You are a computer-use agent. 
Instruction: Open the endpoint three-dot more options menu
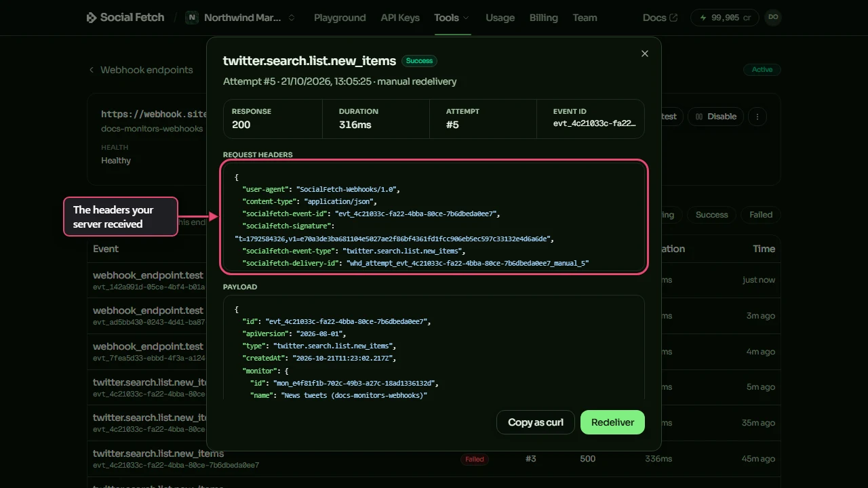pyautogui.click(x=757, y=117)
